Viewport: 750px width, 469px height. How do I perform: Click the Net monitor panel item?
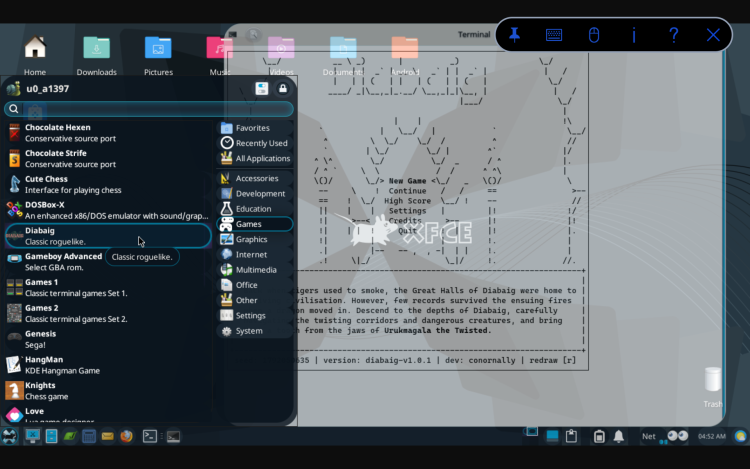pos(649,436)
